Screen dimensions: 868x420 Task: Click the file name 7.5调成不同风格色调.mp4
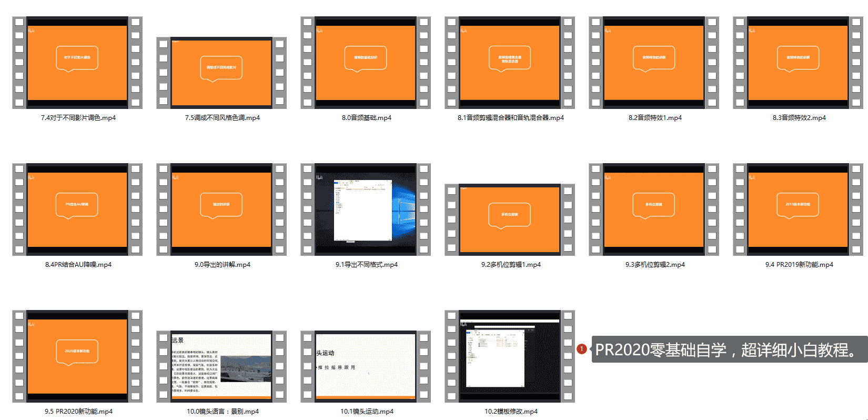point(222,118)
